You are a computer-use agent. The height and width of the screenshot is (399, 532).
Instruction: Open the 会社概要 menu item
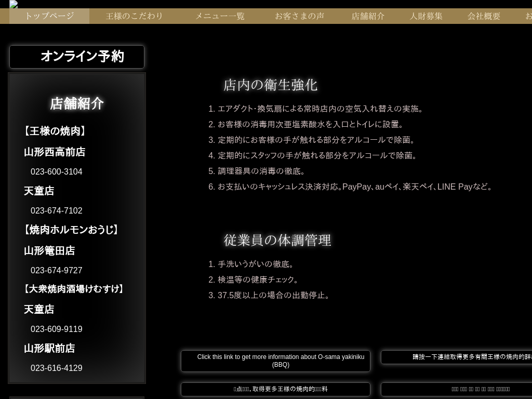pos(484,16)
